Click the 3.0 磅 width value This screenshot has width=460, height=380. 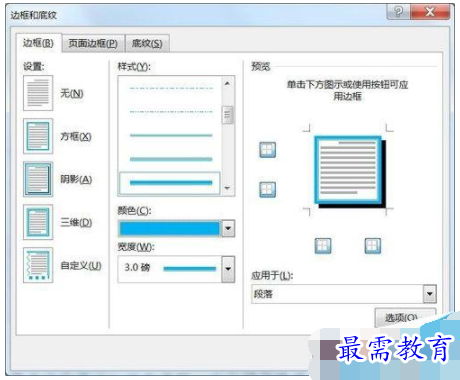click(137, 267)
